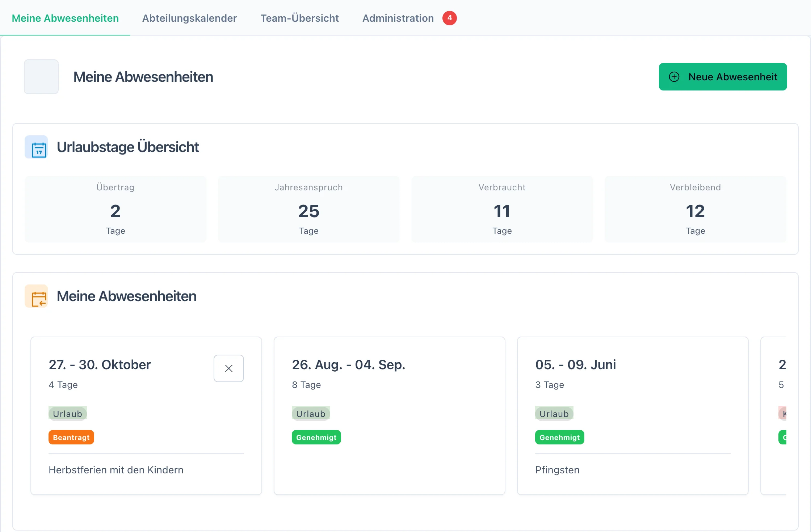Click Urlaub tag on the Juni card
The height and width of the screenshot is (532, 811).
tap(554, 414)
